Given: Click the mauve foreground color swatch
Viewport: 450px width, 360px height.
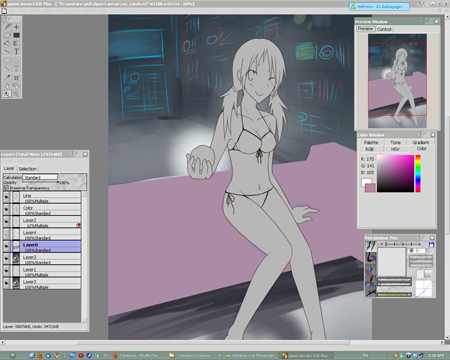Looking at the screenshot, I should point(370,188).
